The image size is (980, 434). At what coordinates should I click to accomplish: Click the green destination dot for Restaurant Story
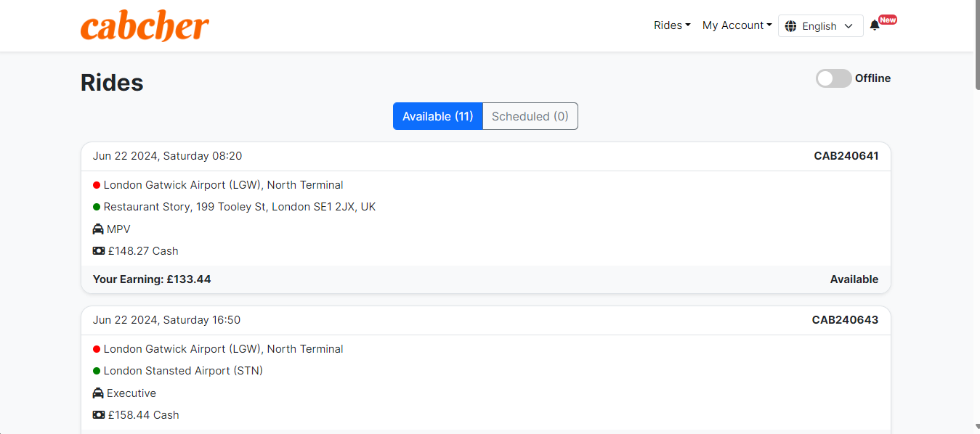(97, 207)
